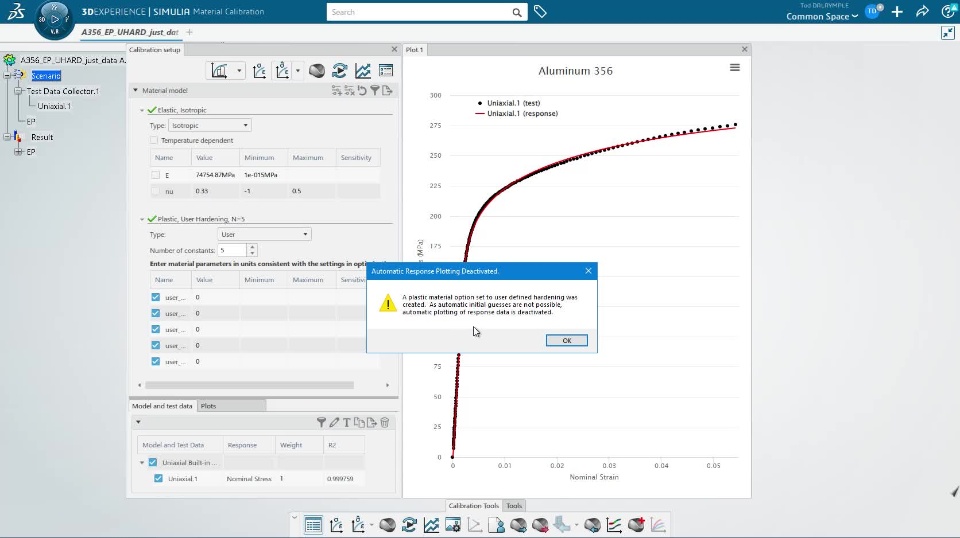Click the delete trash icon in test data toolbar
960x538 pixels.
pyautogui.click(x=384, y=422)
